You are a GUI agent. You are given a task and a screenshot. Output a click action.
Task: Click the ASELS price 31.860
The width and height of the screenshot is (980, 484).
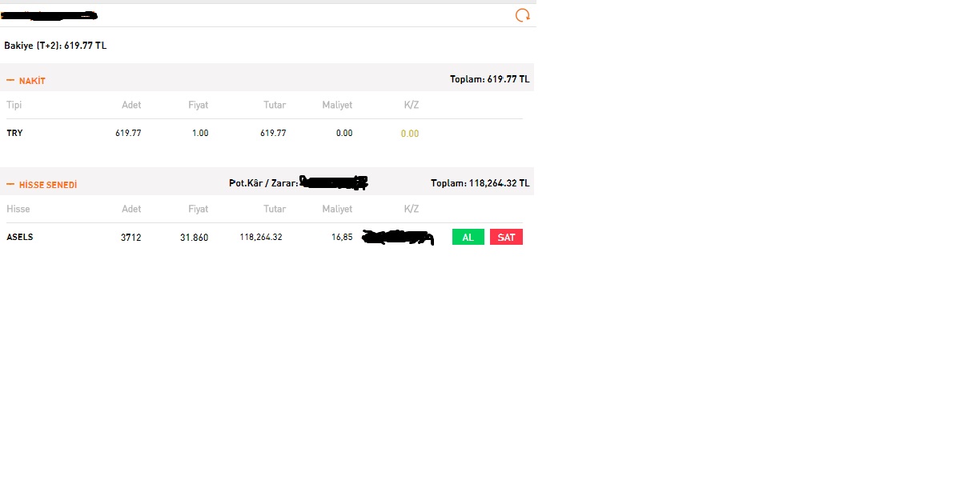click(x=194, y=238)
